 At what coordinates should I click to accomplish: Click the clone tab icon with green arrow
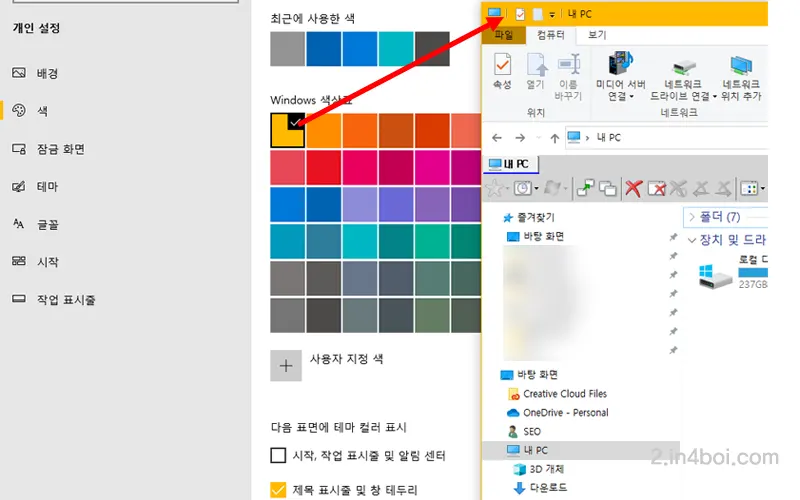point(585,188)
